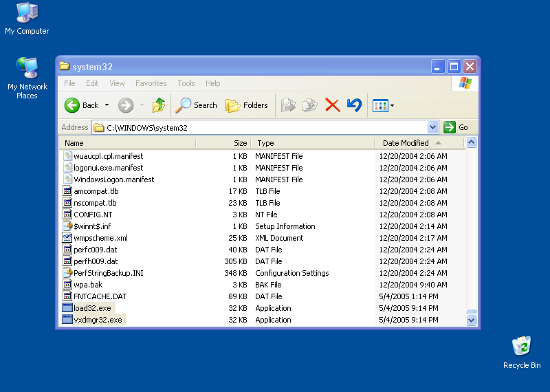The image size is (550, 392).
Task: Click the green Back arrow button
Action: pyautogui.click(x=72, y=105)
